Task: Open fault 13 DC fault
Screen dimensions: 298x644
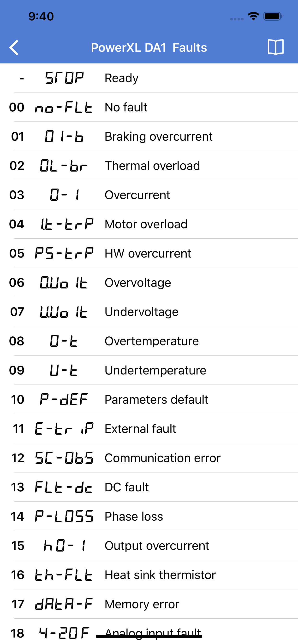Action: tap(149, 487)
